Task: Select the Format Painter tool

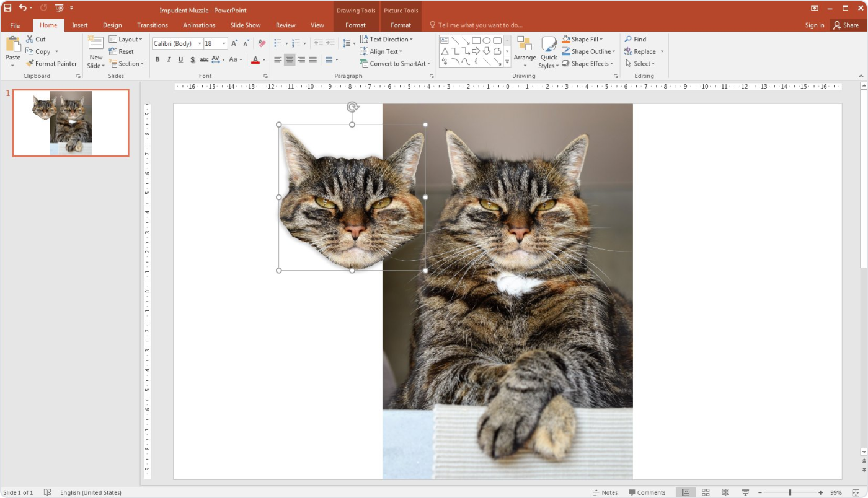Action: point(51,63)
